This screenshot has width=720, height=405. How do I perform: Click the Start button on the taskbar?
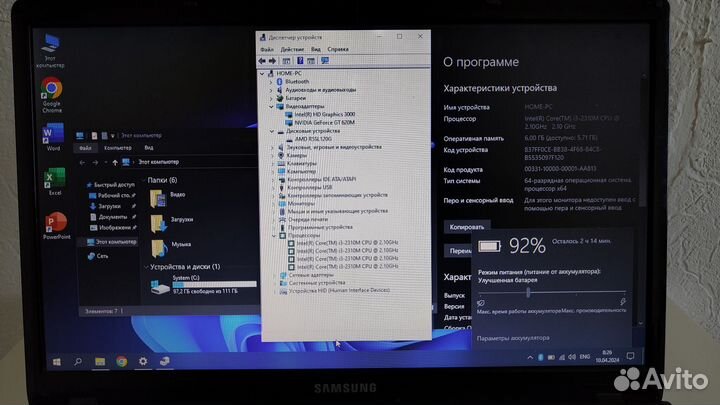[56, 362]
